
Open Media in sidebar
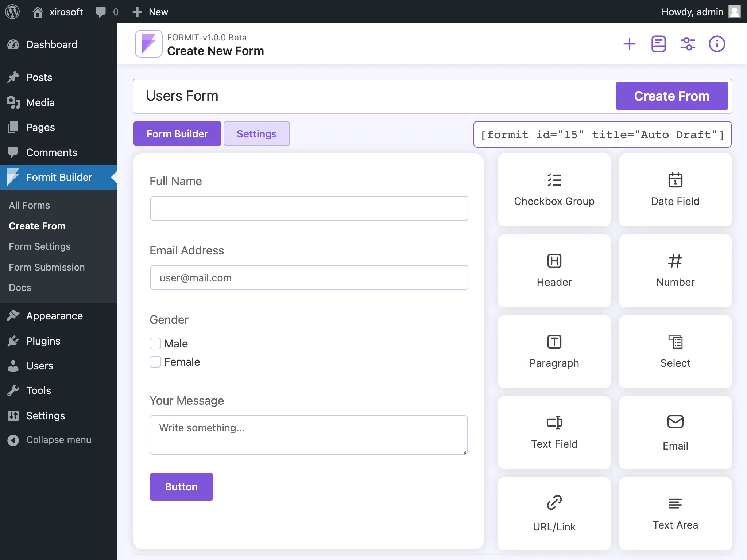[x=58, y=102]
